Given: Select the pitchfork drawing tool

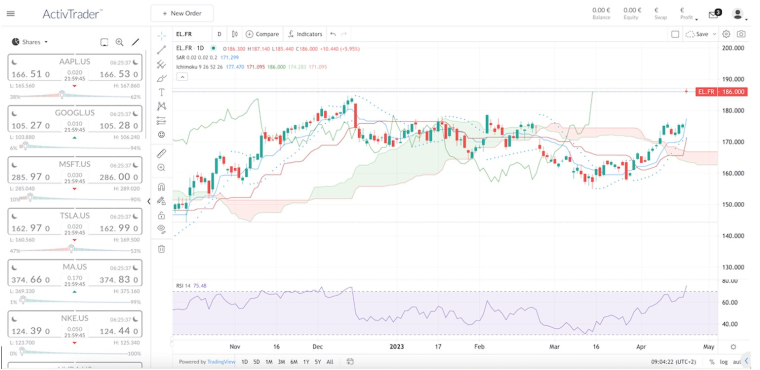Looking at the screenshot, I should (x=162, y=64).
